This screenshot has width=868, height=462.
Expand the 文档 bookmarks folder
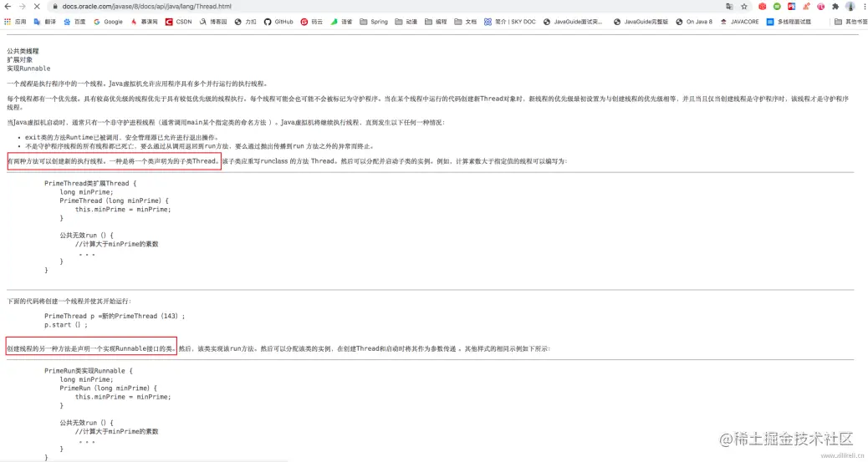click(465, 22)
